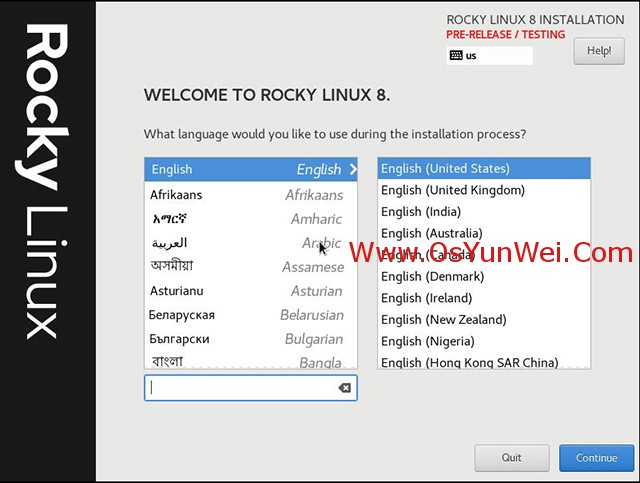This screenshot has width=640, height=483.
Task: Select Afrikaans in the language list
Action: point(251,195)
